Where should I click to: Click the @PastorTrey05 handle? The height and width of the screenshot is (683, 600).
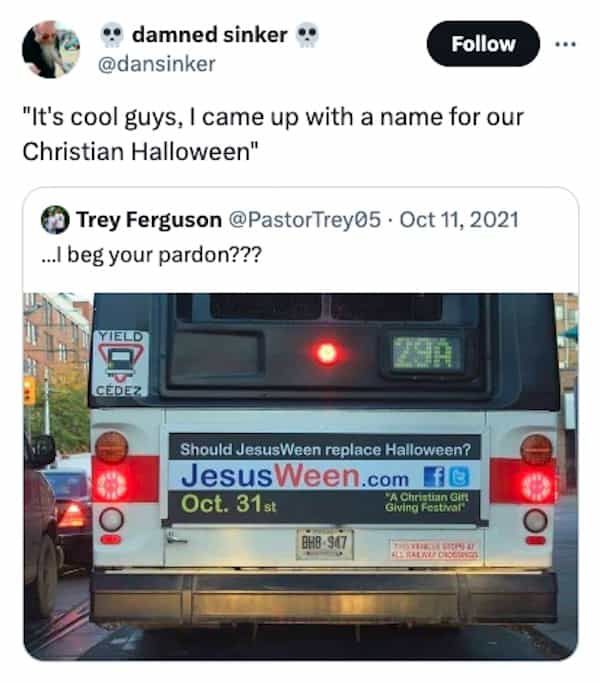(305, 220)
